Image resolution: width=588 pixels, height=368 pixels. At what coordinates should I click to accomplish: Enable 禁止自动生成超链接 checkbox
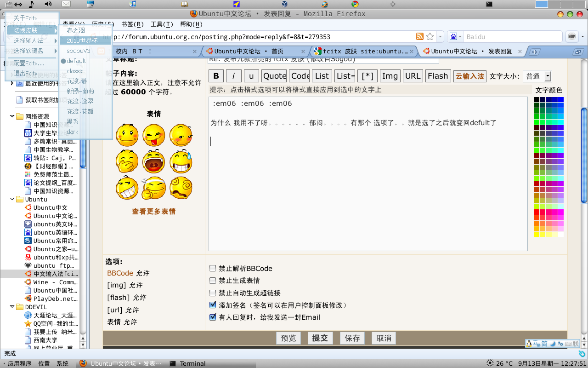coord(213,293)
